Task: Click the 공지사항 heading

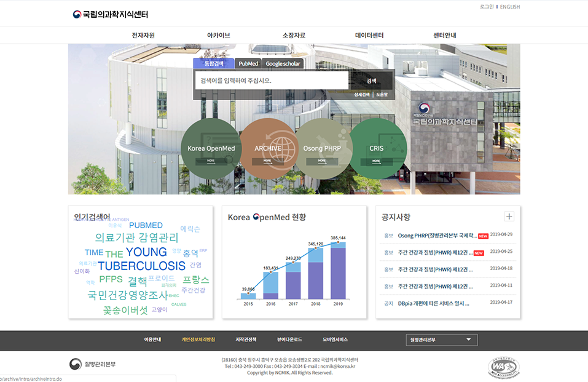Action: pos(396,217)
